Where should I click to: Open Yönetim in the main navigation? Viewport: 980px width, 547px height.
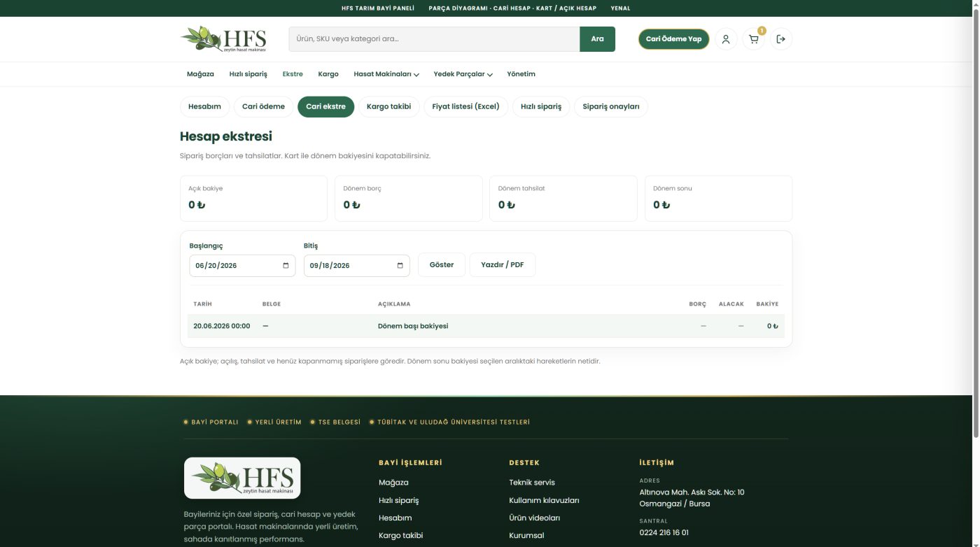[x=521, y=74]
